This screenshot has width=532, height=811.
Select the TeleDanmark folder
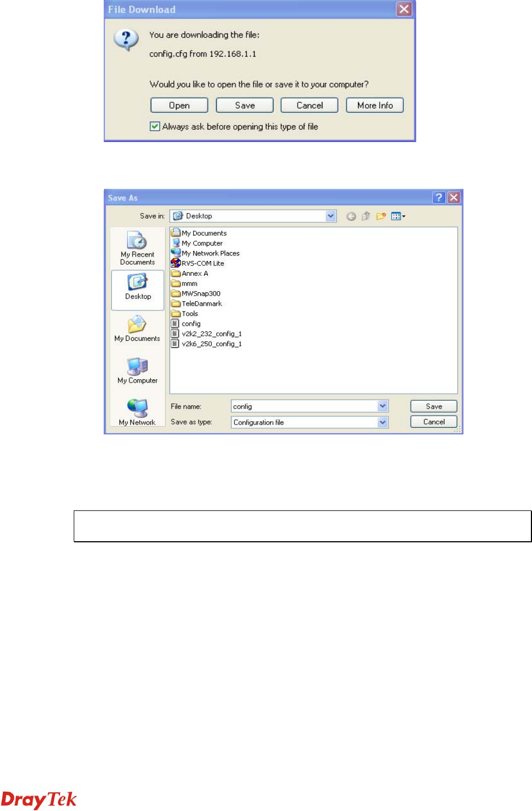pos(196,303)
